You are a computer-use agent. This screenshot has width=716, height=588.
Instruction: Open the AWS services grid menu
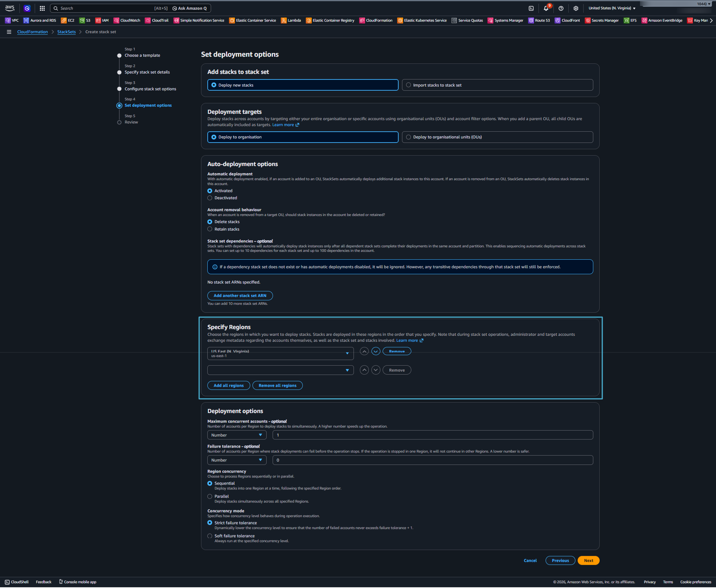(42, 8)
